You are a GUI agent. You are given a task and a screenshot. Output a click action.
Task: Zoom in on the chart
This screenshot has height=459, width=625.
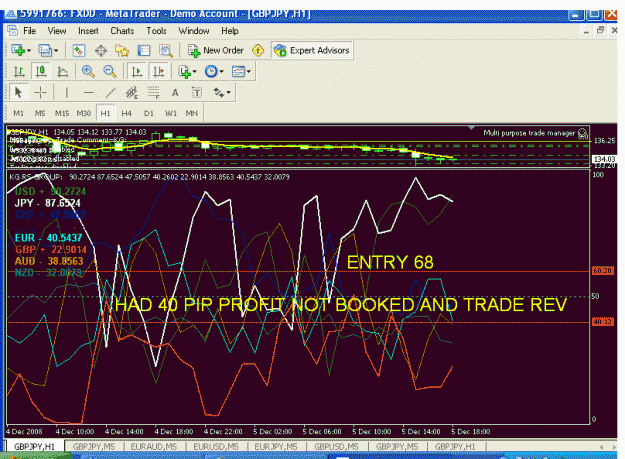[x=88, y=72]
